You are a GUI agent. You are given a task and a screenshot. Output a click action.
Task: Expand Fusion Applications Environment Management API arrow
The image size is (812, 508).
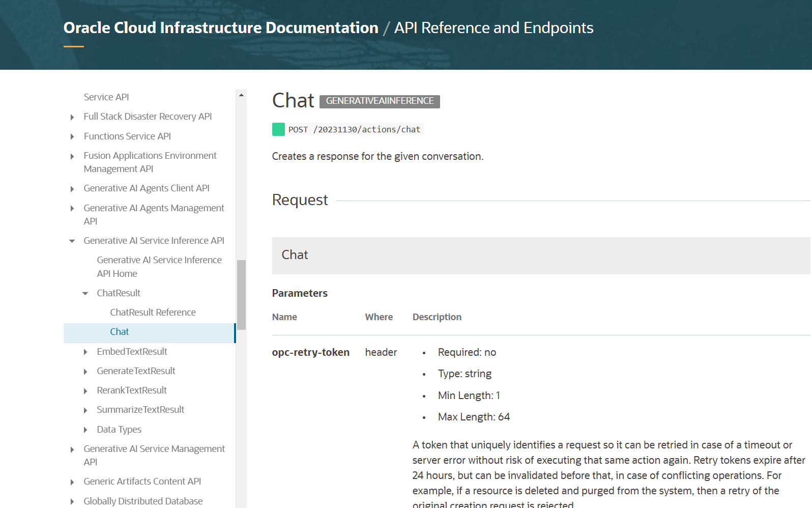pos(72,156)
